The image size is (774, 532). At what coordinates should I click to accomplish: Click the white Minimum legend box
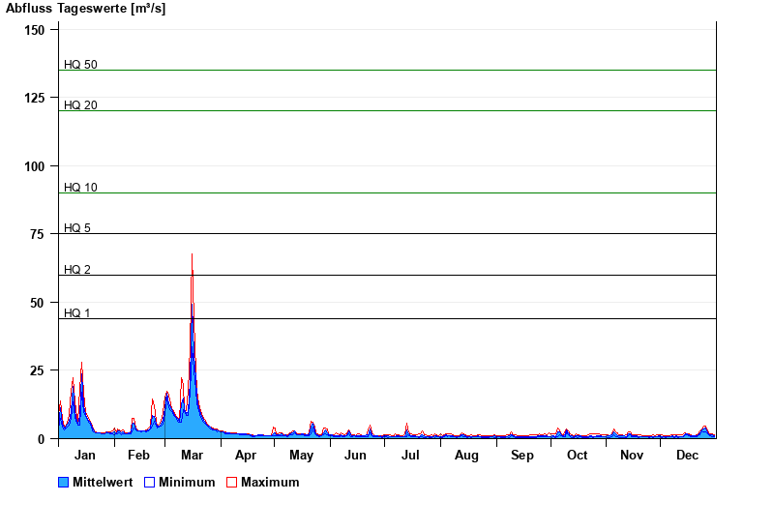[149, 483]
